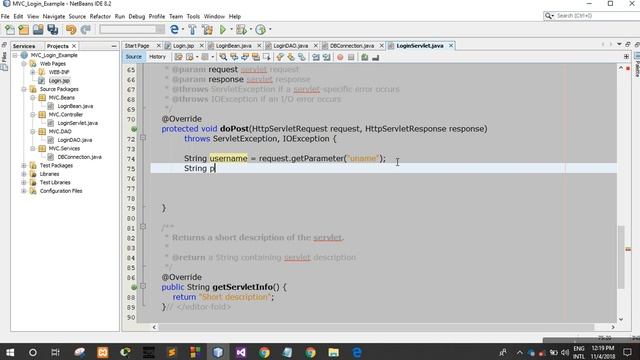
Task: Open the File menu
Action: (5, 16)
